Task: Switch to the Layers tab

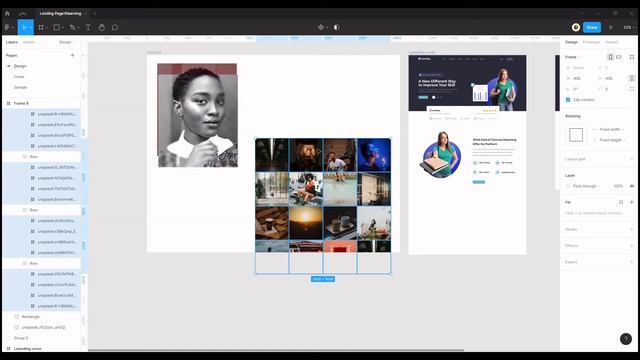Action: 12,42
